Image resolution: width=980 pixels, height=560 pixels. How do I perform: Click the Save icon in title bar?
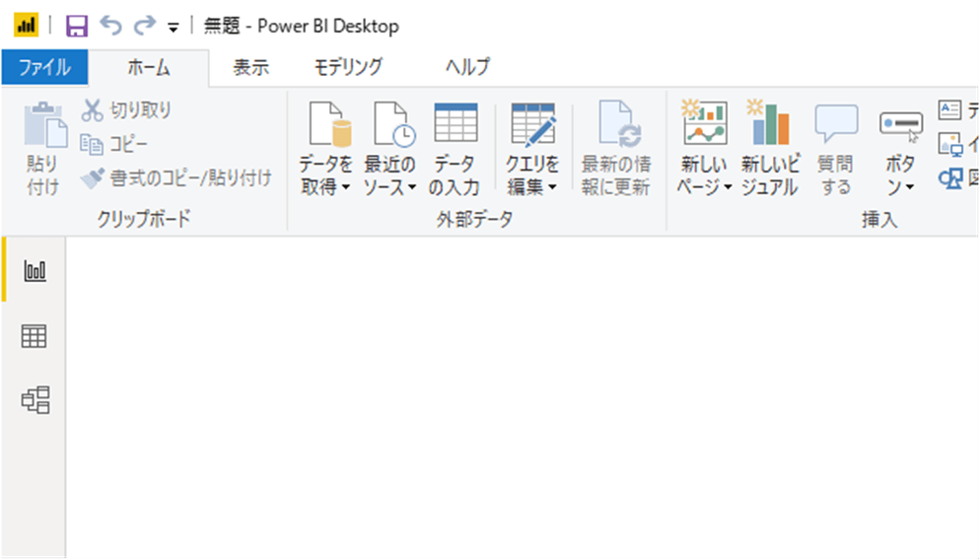pos(77,27)
